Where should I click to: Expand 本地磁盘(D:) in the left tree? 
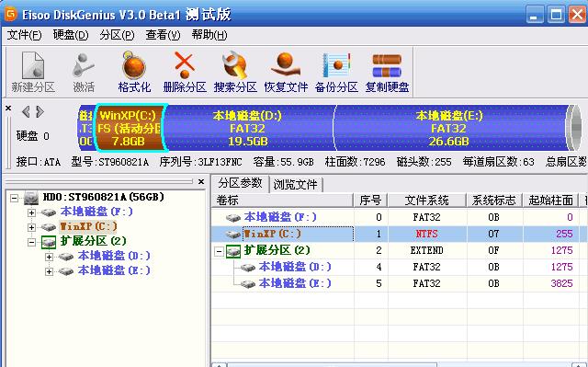pyautogui.click(x=49, y=257)
